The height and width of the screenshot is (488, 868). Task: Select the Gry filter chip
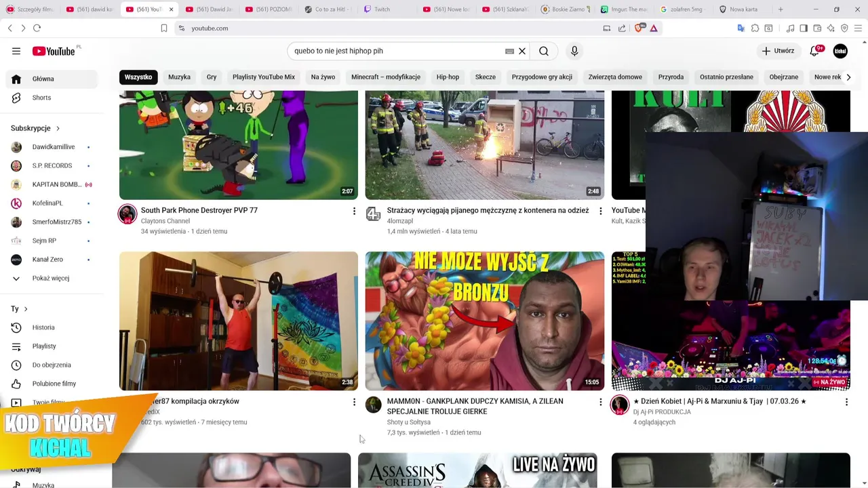212,77
